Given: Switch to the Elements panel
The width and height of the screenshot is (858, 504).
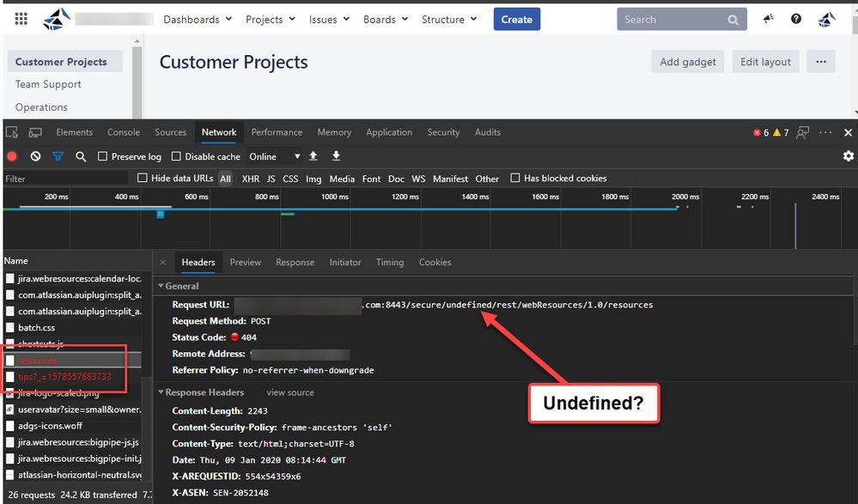Looking at the screenshot, I should 75,132.
